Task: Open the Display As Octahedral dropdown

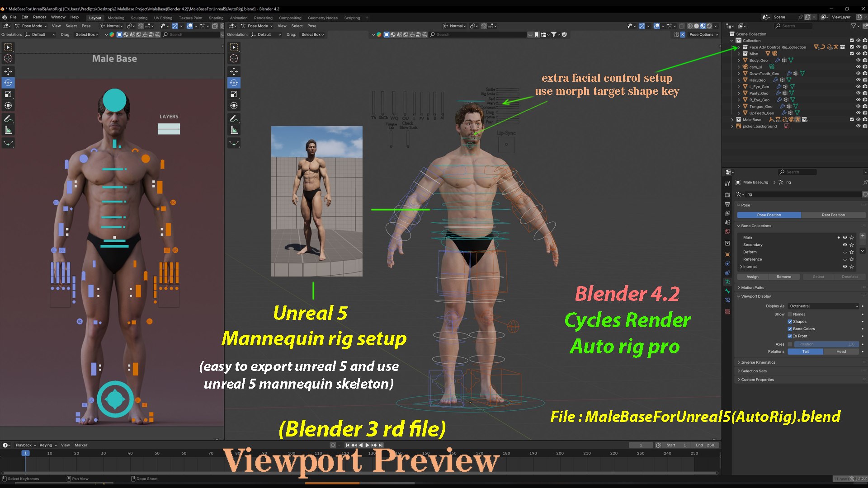Action: pos(823,306)
